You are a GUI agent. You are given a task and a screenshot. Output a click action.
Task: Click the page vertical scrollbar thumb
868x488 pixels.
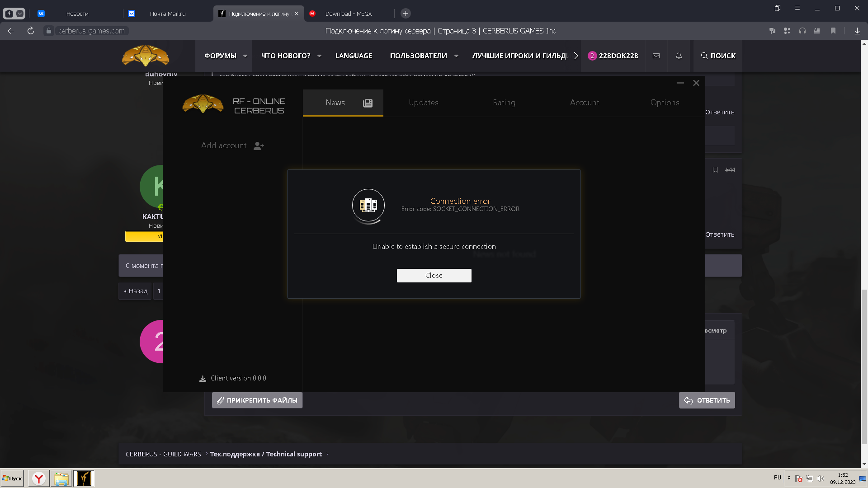pos(864,366)
